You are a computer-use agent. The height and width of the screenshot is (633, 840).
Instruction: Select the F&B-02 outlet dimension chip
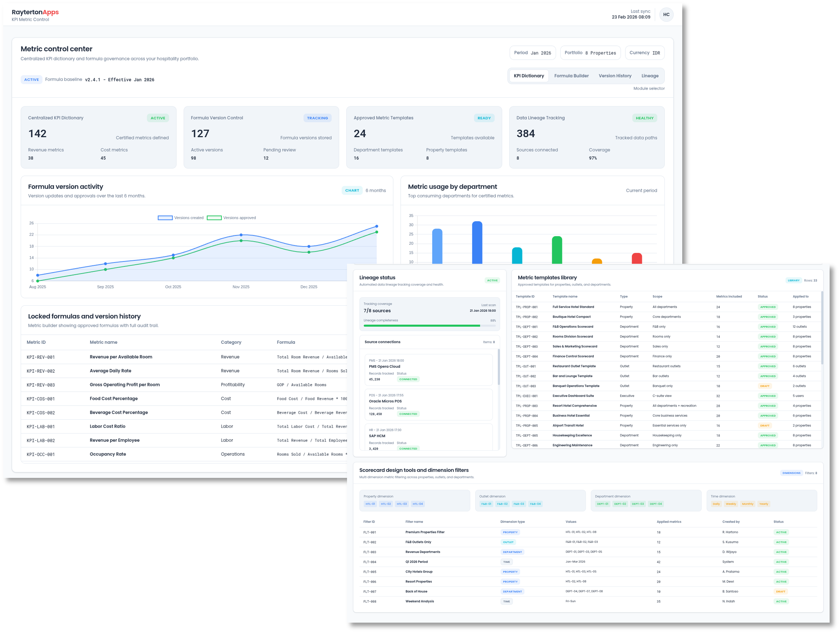click(x=502, y=504)
